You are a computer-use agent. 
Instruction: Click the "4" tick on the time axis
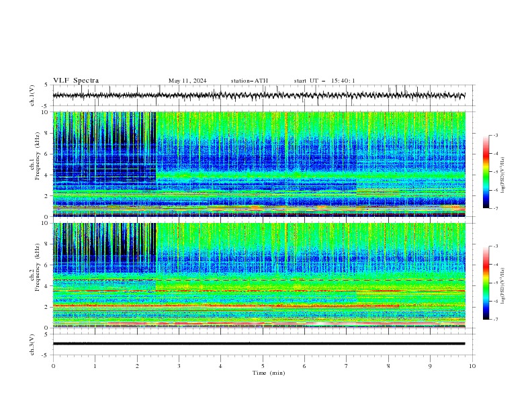(220, 366)
